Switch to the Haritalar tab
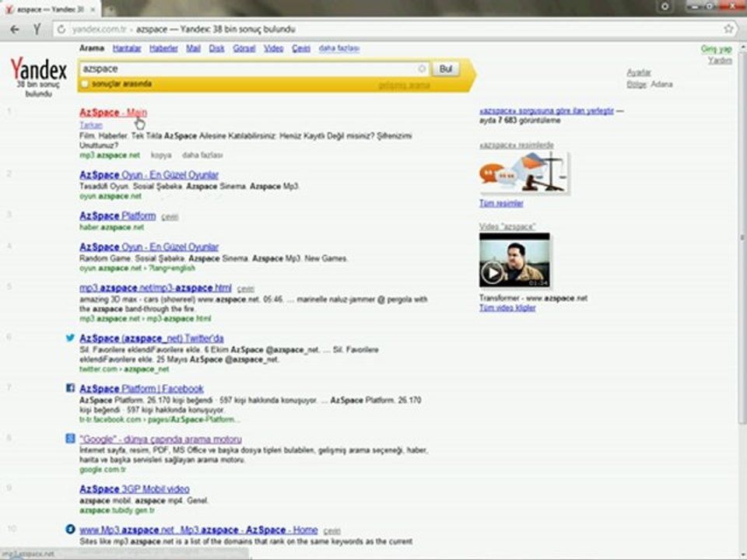 click(x=127, y=48)
